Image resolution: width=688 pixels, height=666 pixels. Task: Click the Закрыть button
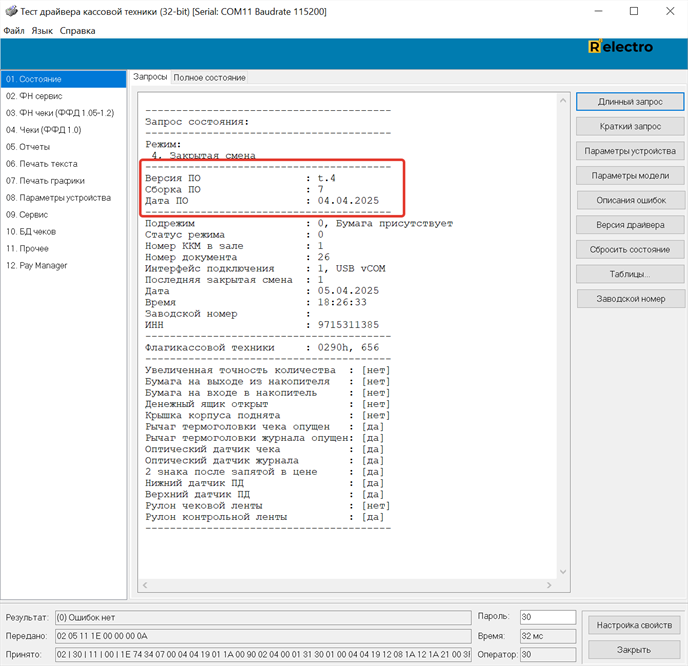[634, 649]
